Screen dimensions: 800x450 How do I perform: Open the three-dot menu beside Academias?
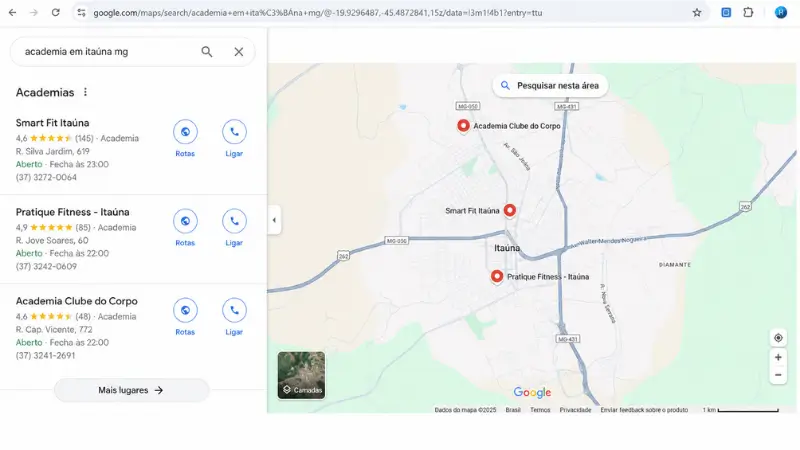[x=85, y=92]
